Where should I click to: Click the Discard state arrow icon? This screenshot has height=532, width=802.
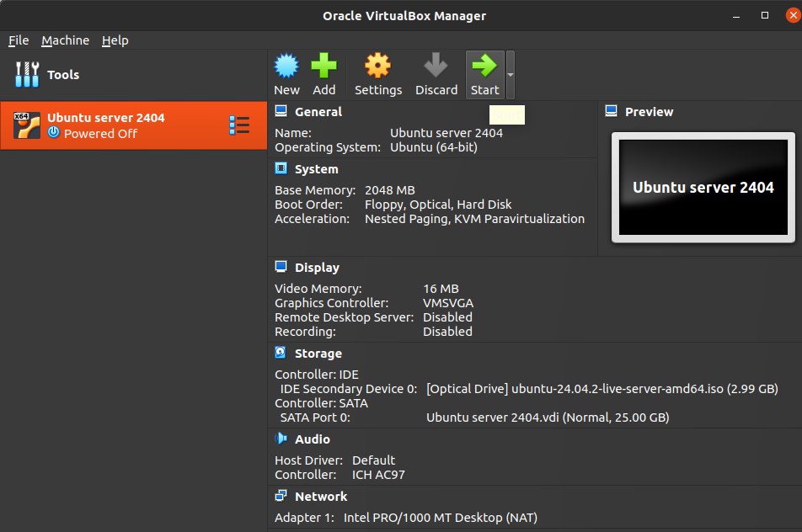coord(436,66)
